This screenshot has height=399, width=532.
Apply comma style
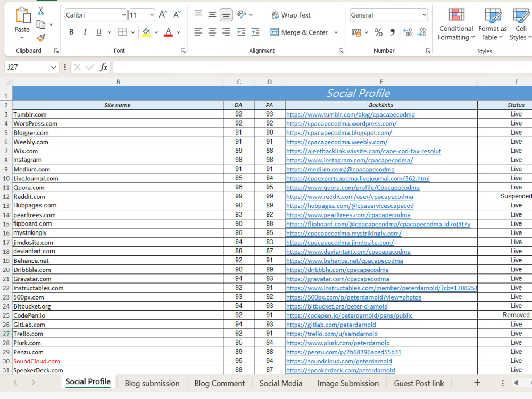393,32
